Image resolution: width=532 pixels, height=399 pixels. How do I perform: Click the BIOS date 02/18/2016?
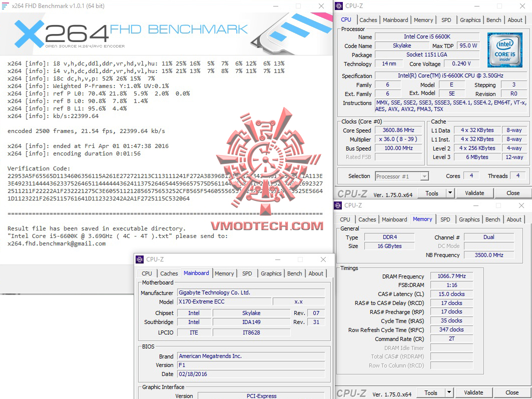click(x=251, y=374)
